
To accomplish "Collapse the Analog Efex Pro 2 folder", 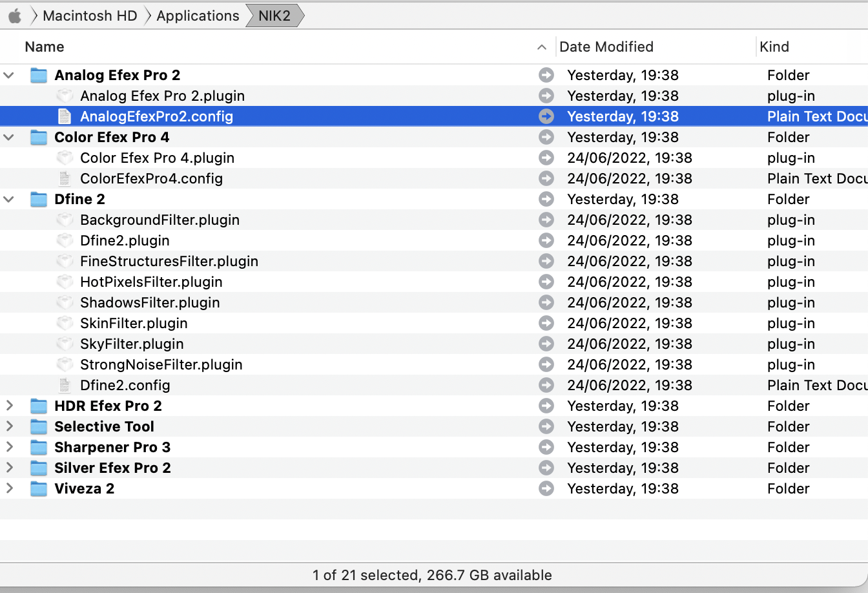I will click(9, 75).
